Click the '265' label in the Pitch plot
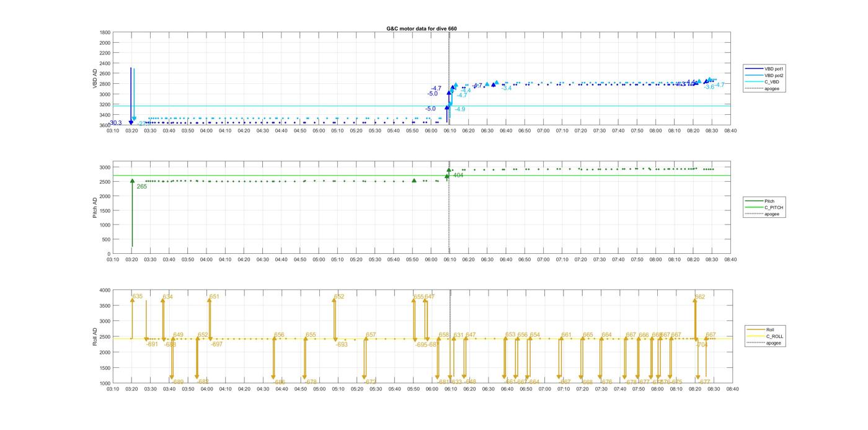The height and width of the screenshot is (430, 868). (141, 186)
